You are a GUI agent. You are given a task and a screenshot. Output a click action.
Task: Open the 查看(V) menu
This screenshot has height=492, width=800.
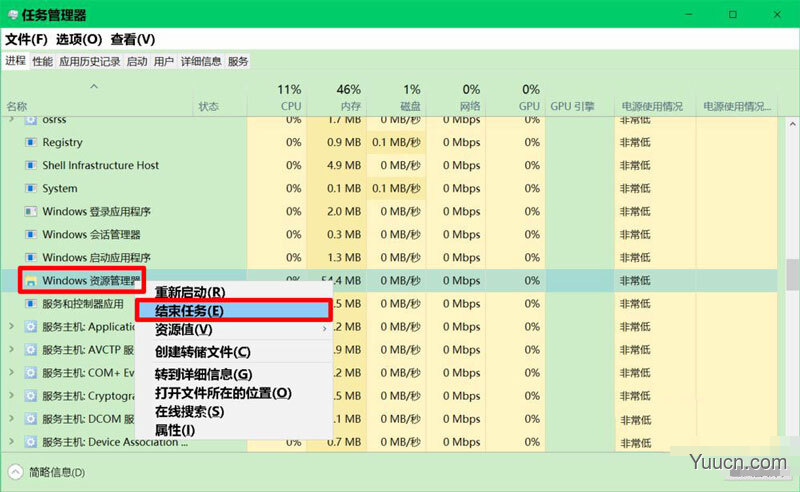pyautogui.click(x=133, y=39)
